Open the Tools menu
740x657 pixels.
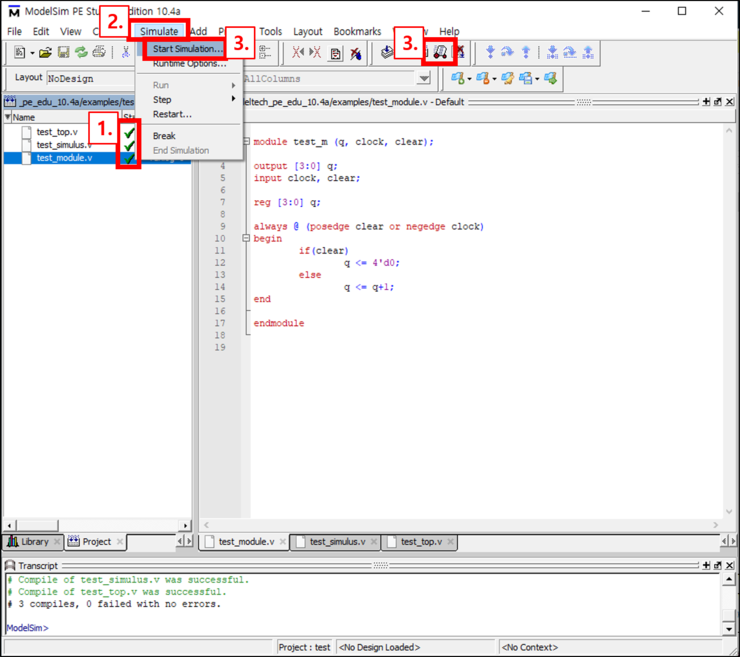click(270, 31)
